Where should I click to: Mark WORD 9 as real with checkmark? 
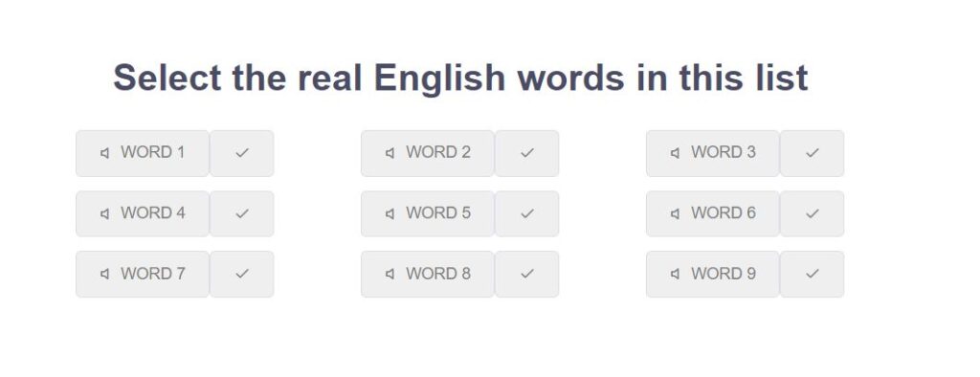click(812, 274)
